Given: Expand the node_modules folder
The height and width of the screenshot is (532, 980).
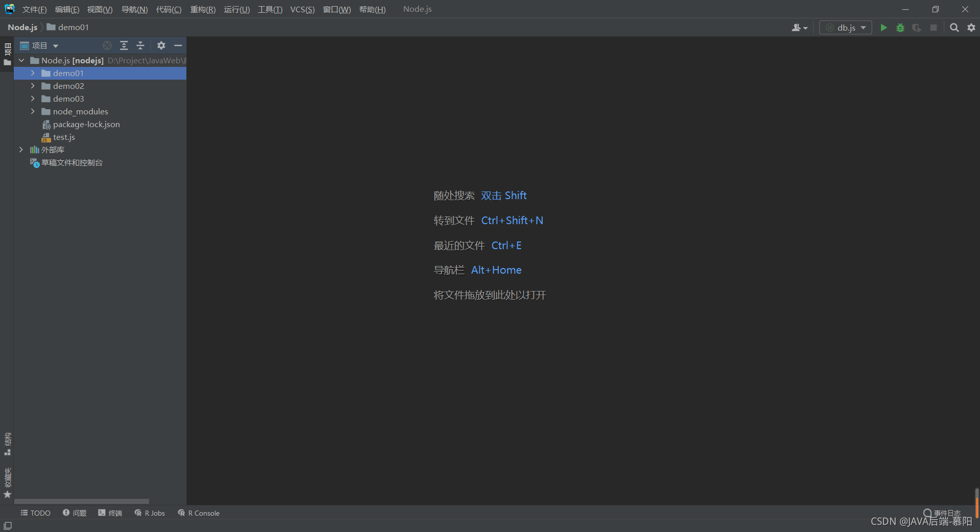Looking at the screenshot, I should coord(33,111).
